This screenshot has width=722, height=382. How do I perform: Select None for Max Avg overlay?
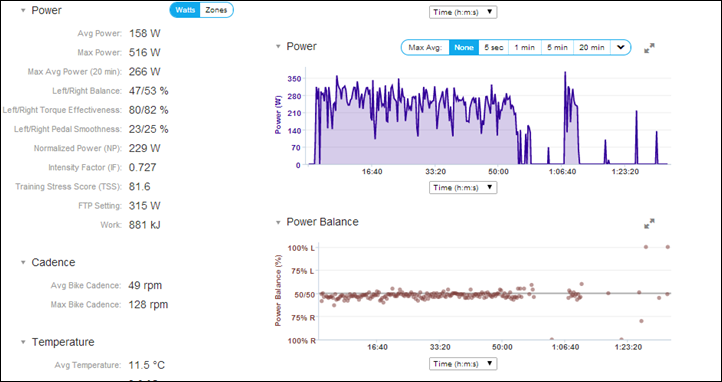(464, 47)
